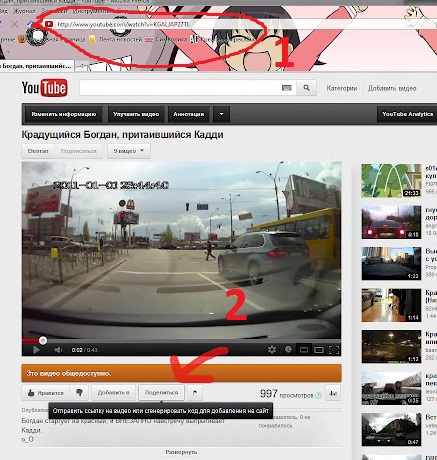Click the YouTube Analytics button
The image size is (437, 460).
click(x=407, y=114)
